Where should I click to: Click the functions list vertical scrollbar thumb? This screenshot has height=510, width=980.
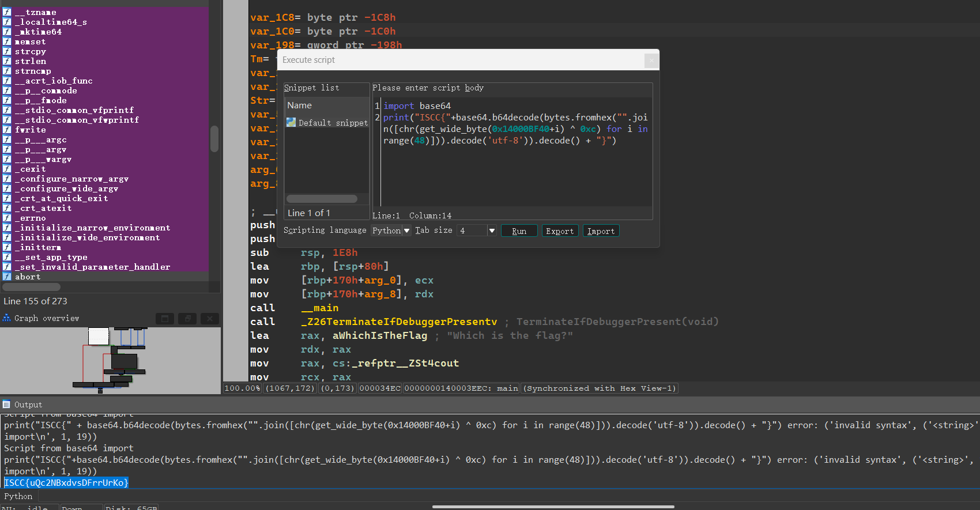point(214,139)
